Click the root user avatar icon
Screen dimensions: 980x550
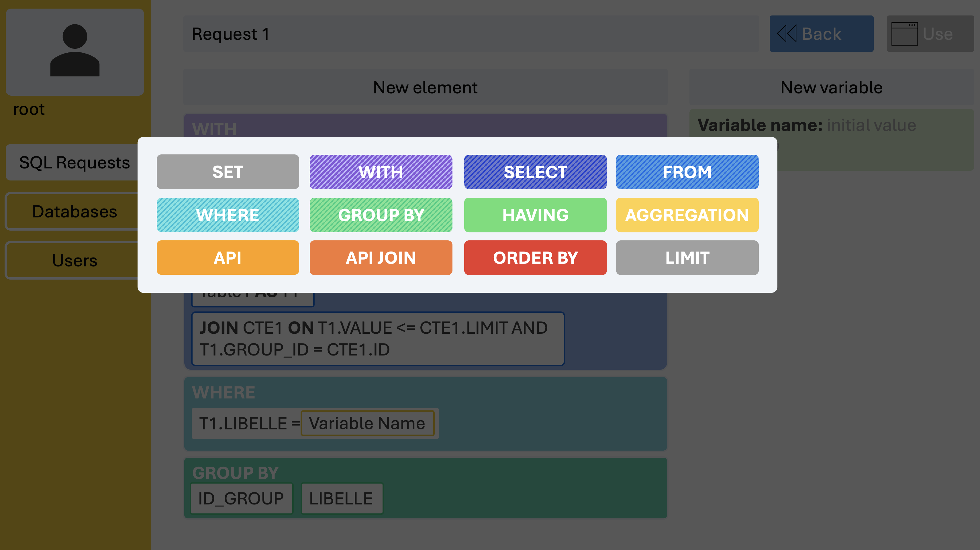click(75, 51)
